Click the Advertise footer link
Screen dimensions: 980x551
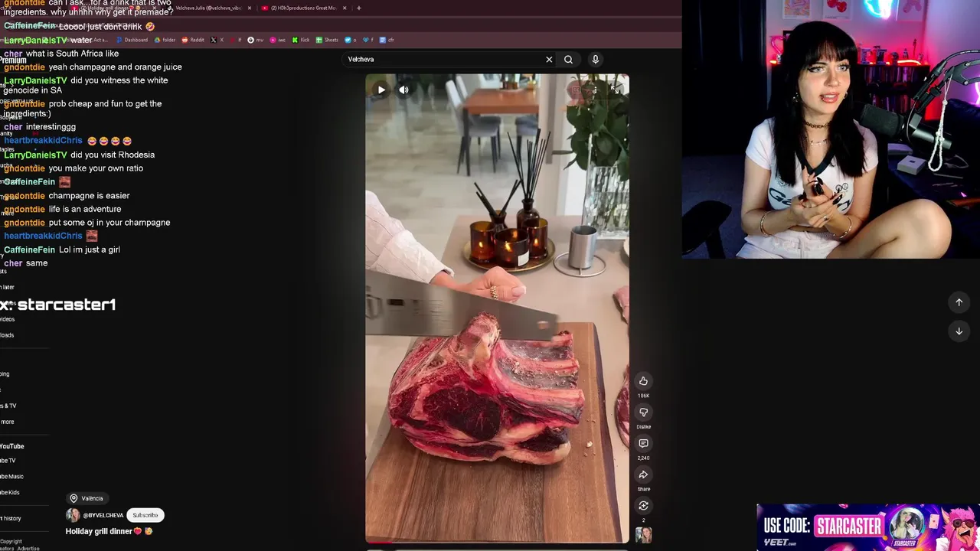coord(28,548)
